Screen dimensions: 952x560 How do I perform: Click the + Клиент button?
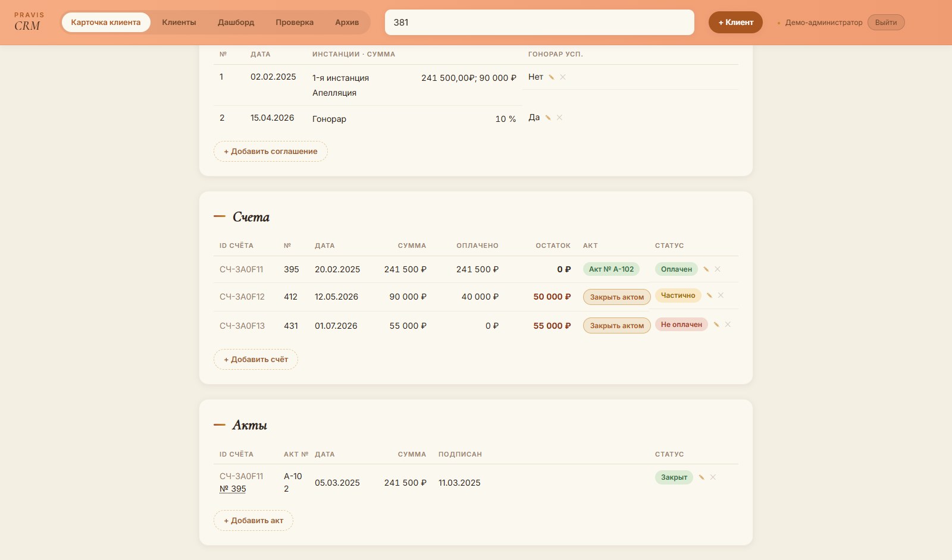(x=735, y=23)
